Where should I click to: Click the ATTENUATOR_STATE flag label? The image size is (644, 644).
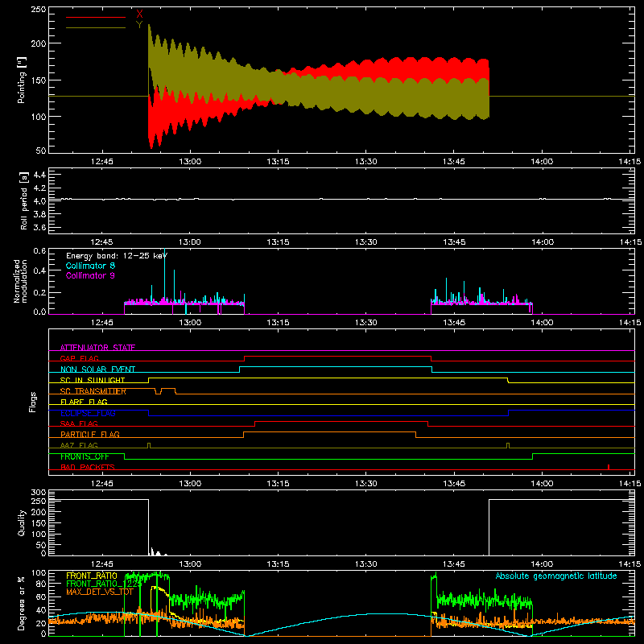pyautogui.click(x=97, y=348)
